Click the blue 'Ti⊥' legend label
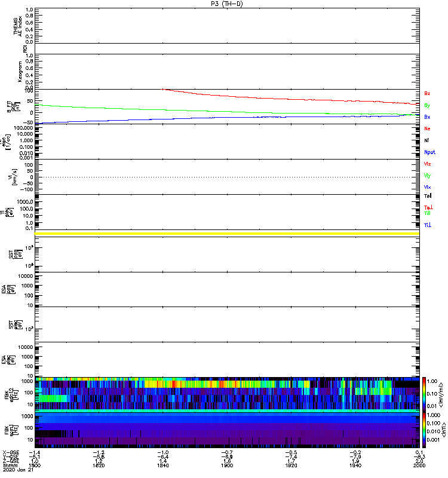Viewport: 448px width, 478px height. 428,225
